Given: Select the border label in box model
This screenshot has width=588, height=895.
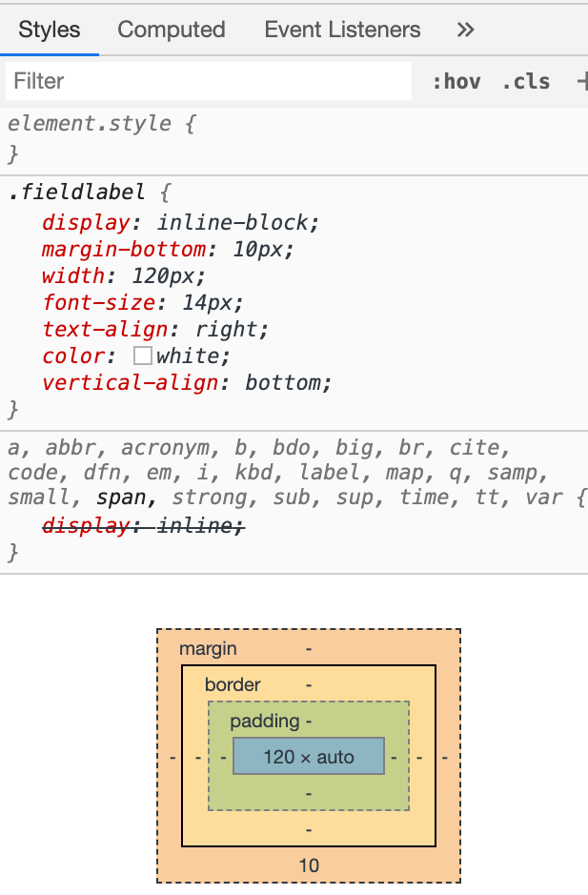Looking at the screenshot, I should coord(233,684).
